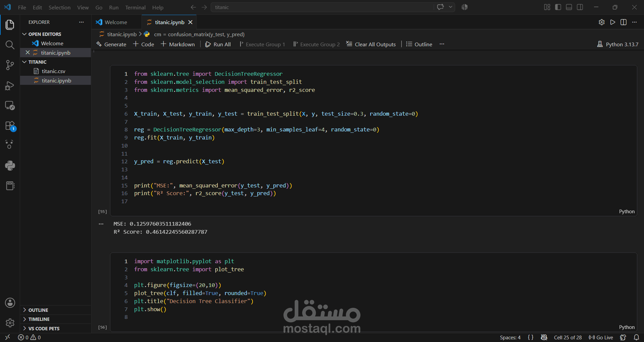Click titanic.ipynb in the breadcrumb
Screen dimensions: 644x342
click(x=122, y=34)
